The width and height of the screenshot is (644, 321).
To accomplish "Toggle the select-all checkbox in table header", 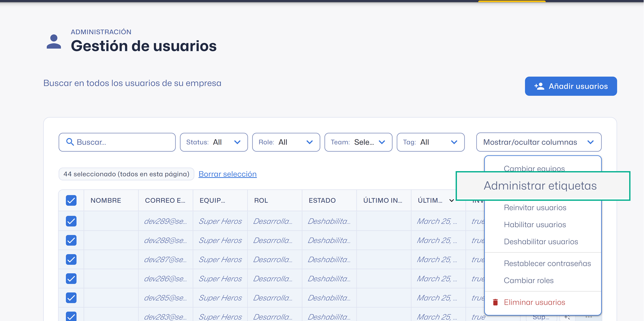I will click(71, 200).
